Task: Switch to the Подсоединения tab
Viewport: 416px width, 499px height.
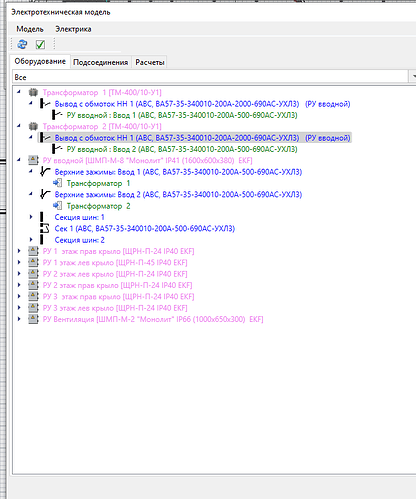Action: (x=100, y=62)
